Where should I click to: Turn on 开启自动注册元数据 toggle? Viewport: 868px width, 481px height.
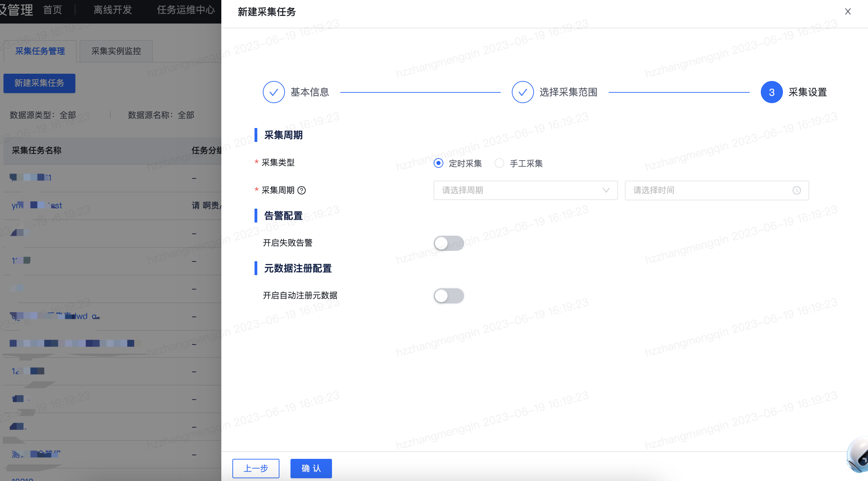(449, 296)
